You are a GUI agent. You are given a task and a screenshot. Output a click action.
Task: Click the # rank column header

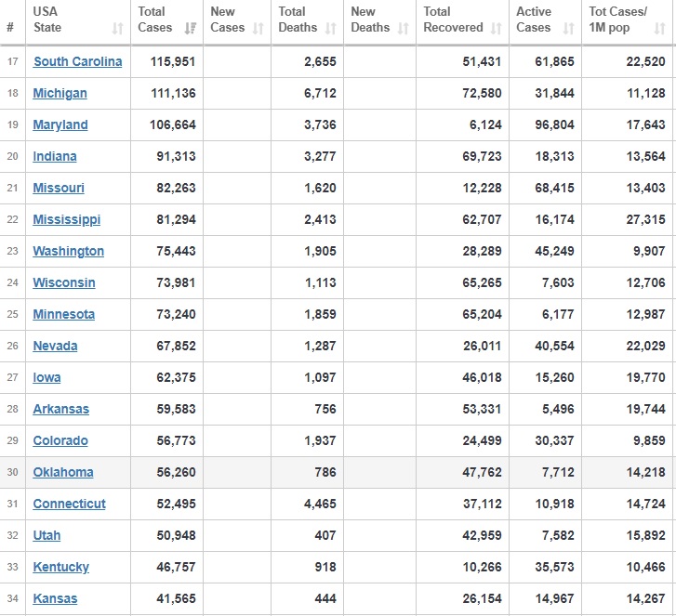(x=10, y=27)
